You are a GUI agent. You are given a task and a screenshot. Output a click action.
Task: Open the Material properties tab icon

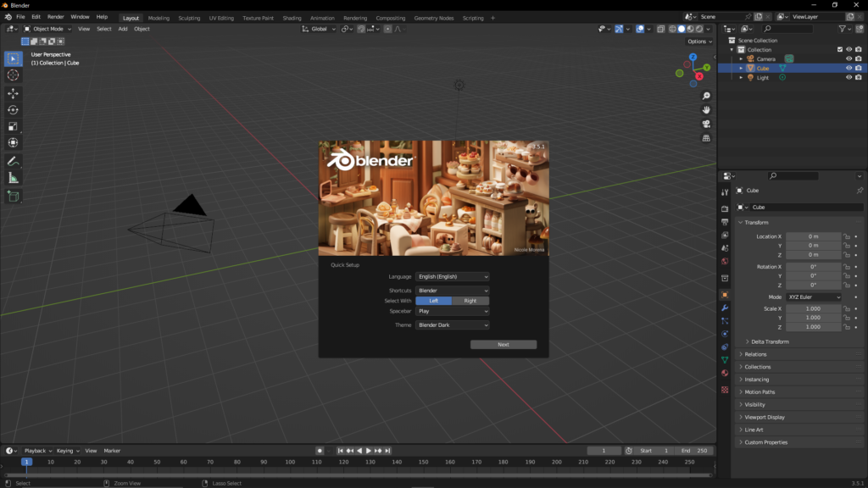[725, 374]
